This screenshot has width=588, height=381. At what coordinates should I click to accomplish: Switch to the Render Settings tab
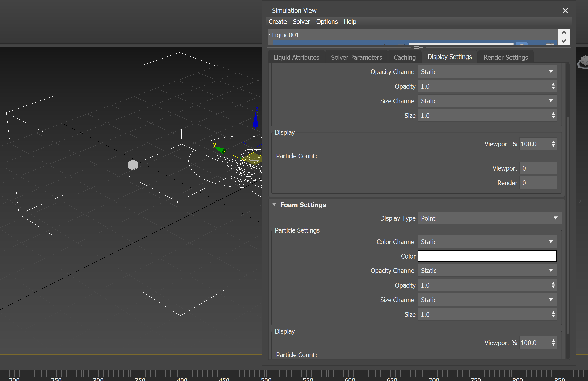coord(505,57)
